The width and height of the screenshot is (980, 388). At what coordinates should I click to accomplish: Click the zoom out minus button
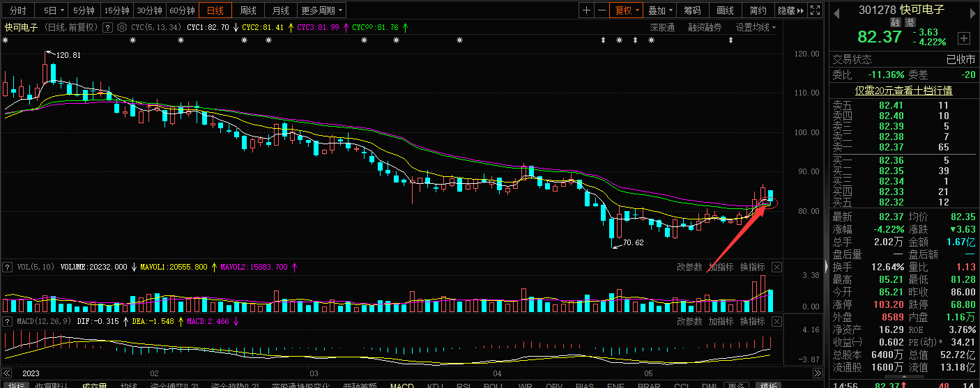602,10
